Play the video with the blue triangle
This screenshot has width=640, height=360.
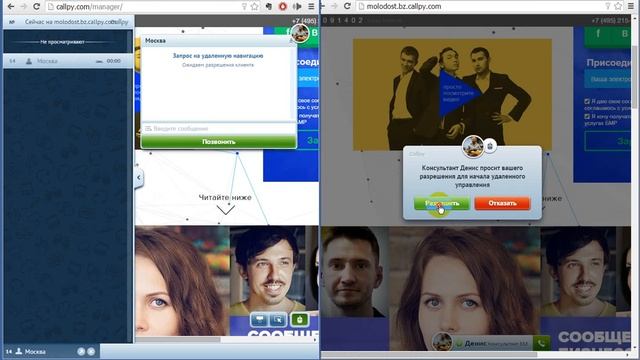[x=458, y=93]
